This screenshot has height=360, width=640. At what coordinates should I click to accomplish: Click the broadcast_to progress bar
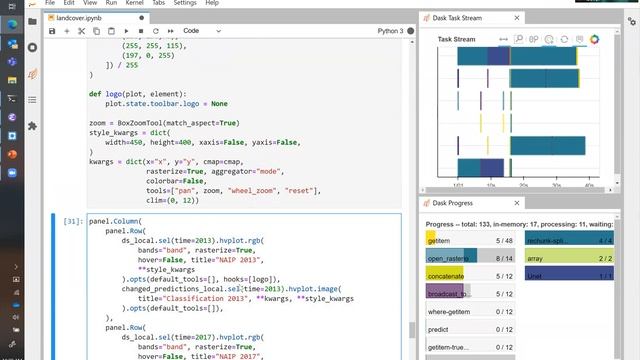[470, 291]
